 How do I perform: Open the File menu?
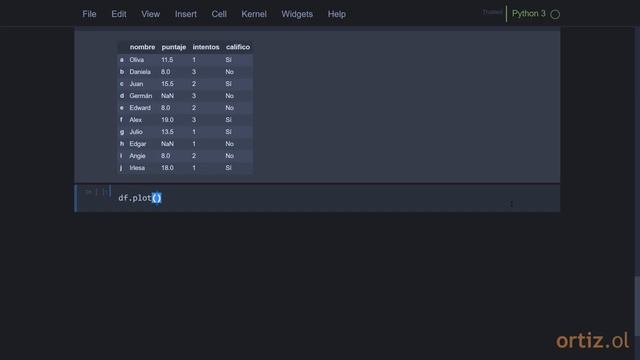click(89, 14)
